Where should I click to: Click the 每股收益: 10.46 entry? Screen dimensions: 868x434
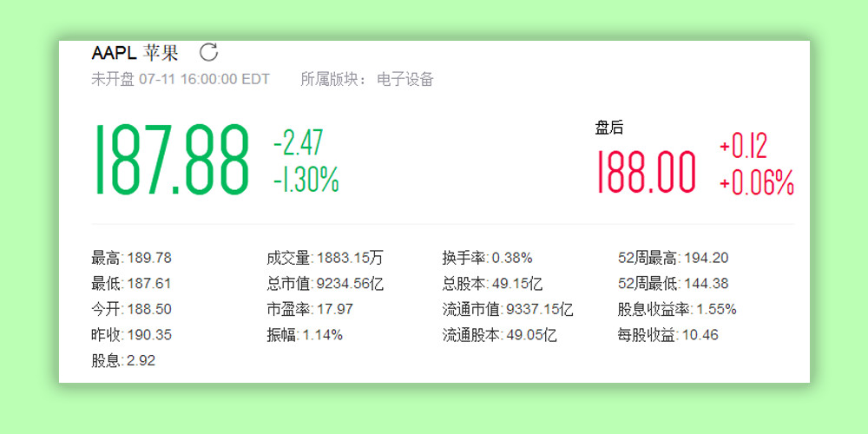(668, 335)
